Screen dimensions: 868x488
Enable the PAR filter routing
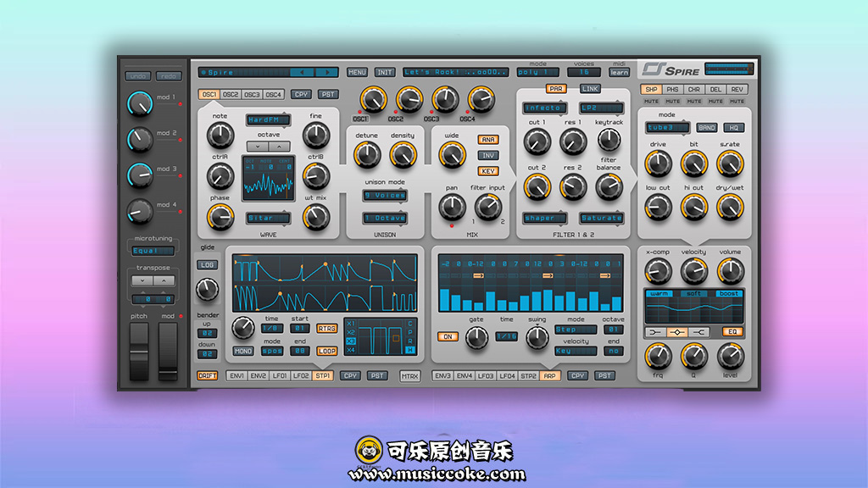point(556,88)
